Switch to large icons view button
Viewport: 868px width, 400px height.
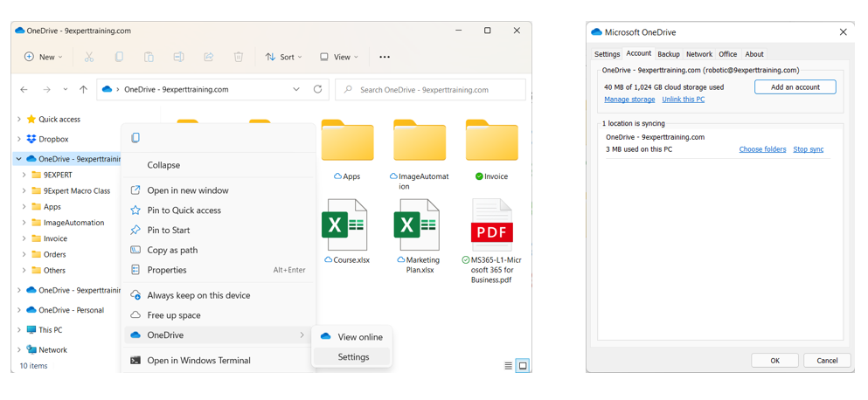tap(522, 366)
